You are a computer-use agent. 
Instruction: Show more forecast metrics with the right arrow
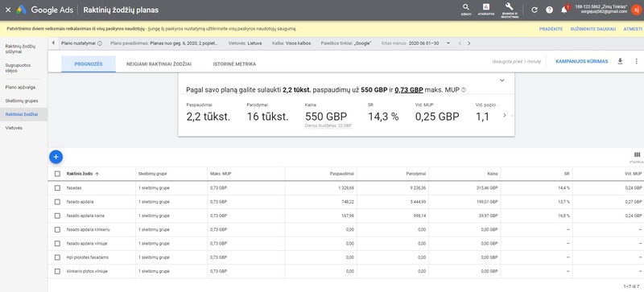(505, 115)
